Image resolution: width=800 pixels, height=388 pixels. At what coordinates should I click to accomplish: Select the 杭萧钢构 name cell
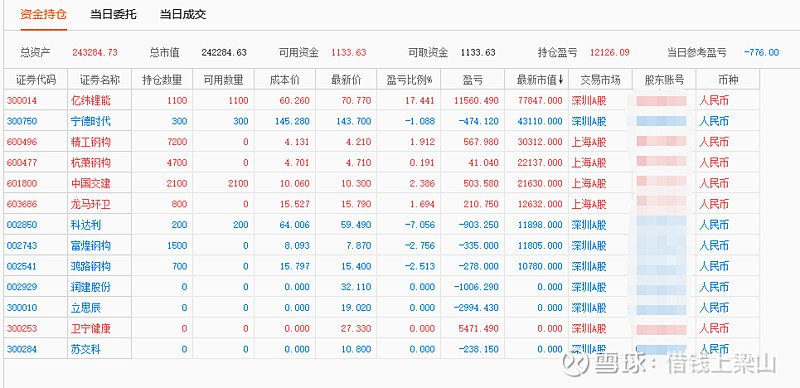[91, 163]
